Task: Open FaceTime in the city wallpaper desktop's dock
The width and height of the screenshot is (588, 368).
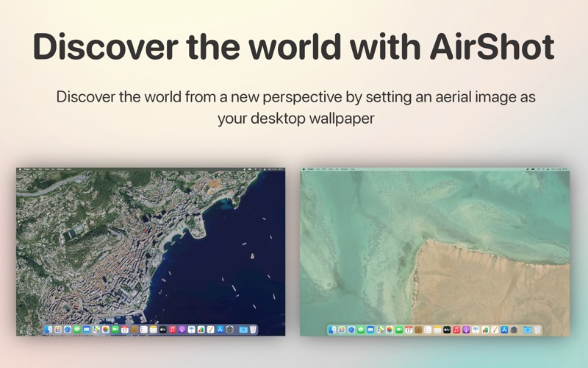Action: click(x=115, y=329)
